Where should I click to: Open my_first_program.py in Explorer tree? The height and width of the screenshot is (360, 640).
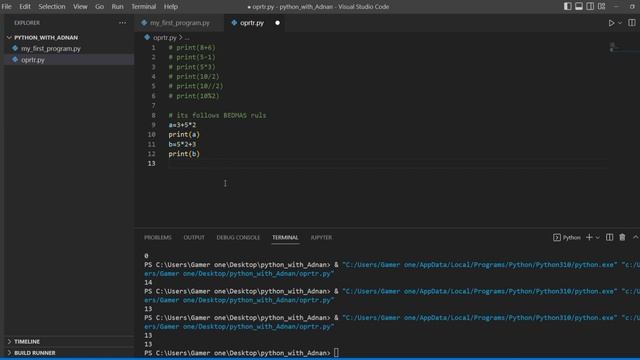(51, 49)
